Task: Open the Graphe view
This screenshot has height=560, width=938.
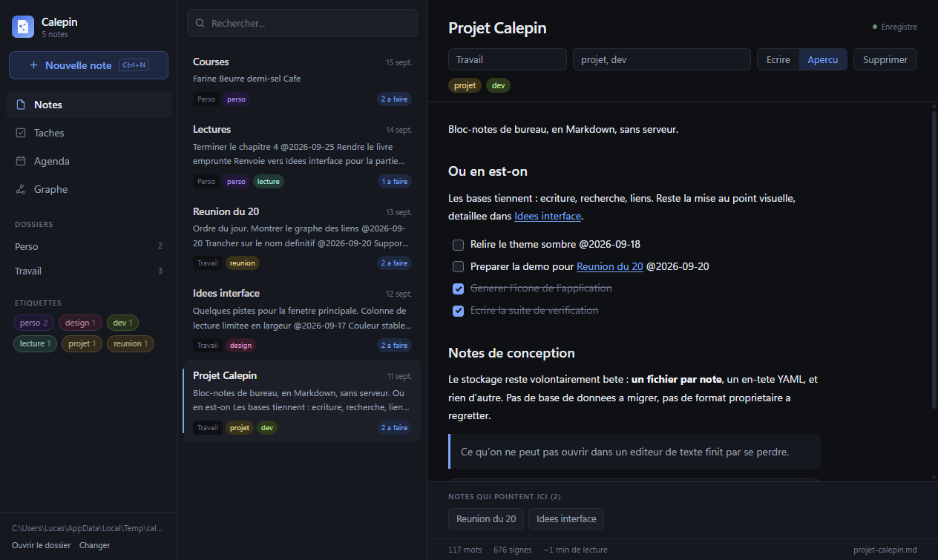Action: [88, 189]
